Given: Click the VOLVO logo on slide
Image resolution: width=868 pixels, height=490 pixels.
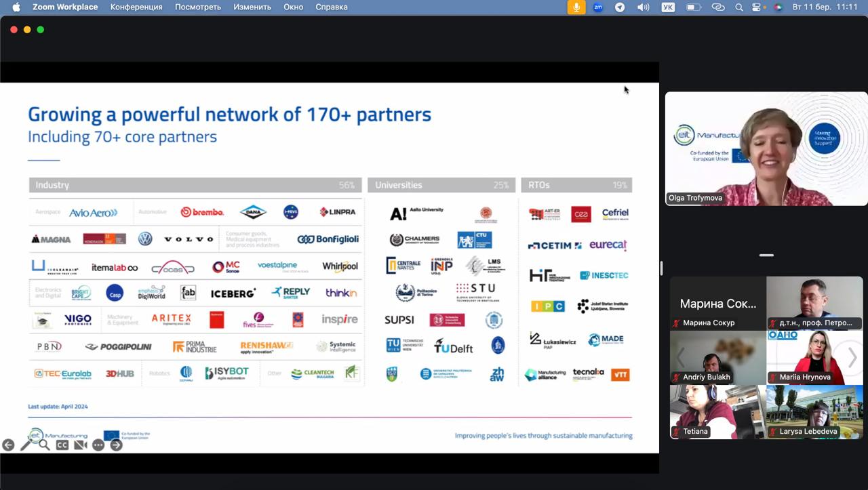Looking at the screenshot, I should 189,239.
